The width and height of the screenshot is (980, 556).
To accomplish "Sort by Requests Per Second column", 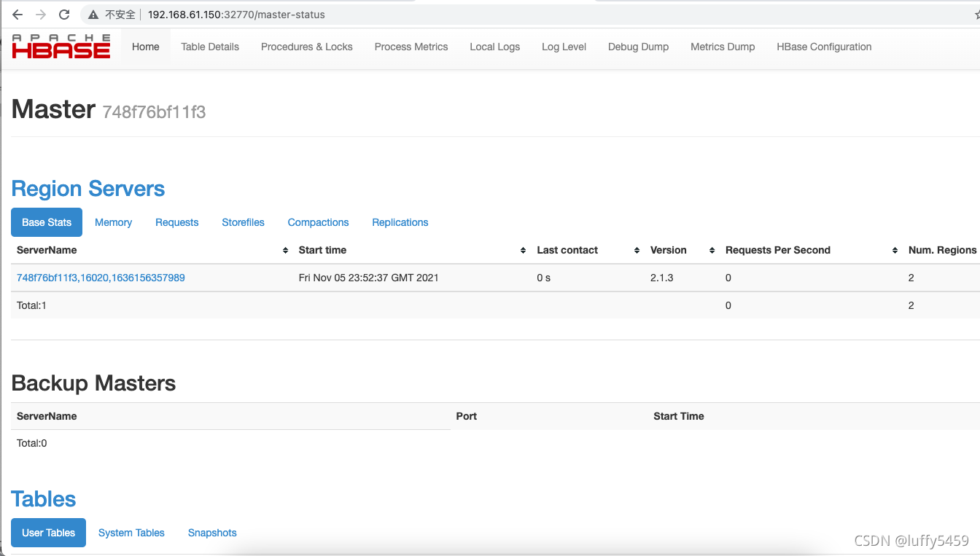I will [895, 250].
